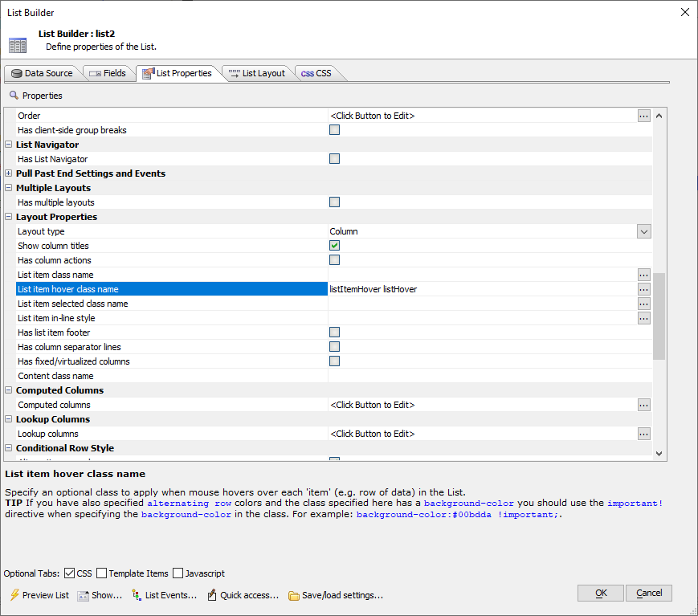The height and width of the screenshot is (616, 698).
Task: Click the List Properties tab icon
Action: tap(149, 73)
